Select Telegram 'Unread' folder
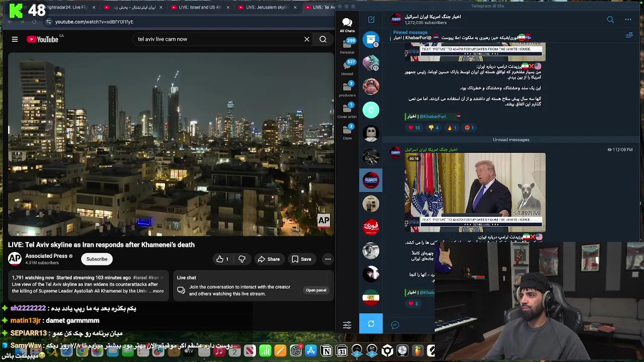 coord(347,67)
